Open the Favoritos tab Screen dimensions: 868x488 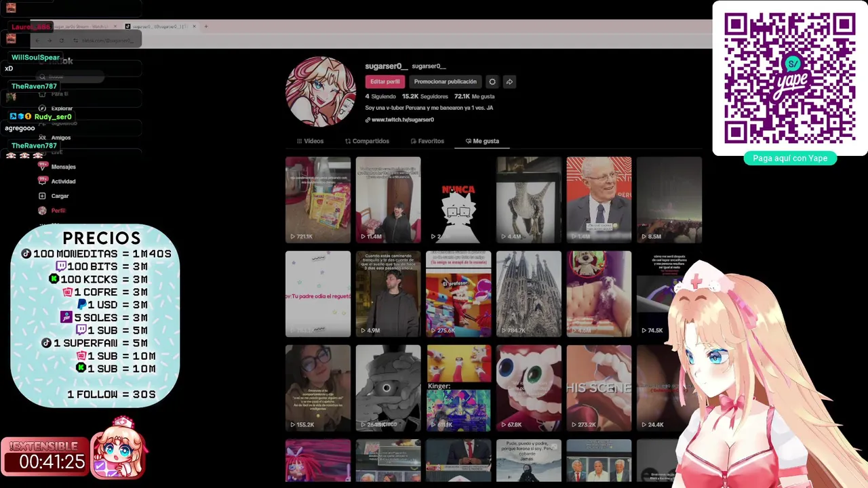[x=427, y=141]
